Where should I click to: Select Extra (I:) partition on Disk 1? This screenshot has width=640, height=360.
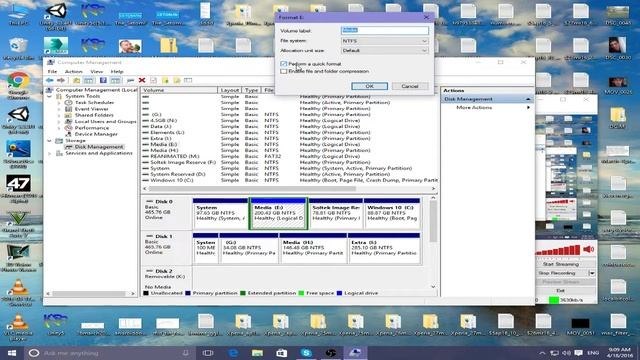[384, 249]
